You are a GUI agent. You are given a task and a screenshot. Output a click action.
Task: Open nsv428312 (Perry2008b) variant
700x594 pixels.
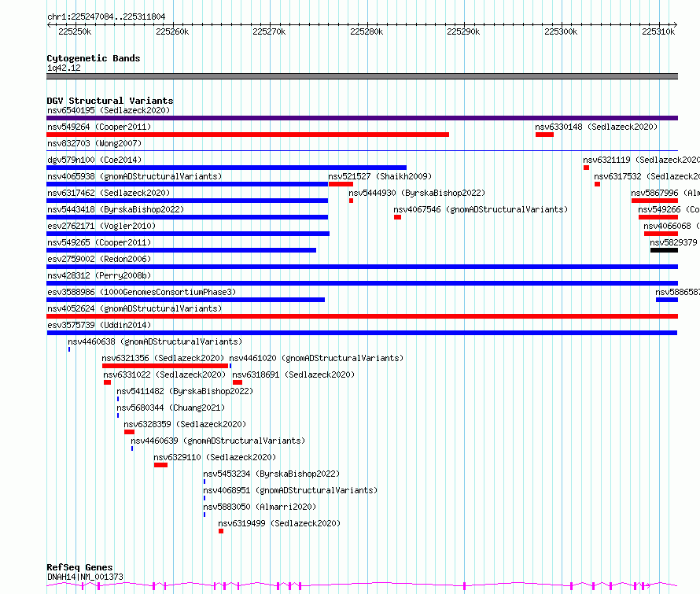pyautogui.click(x=99, y=275)
